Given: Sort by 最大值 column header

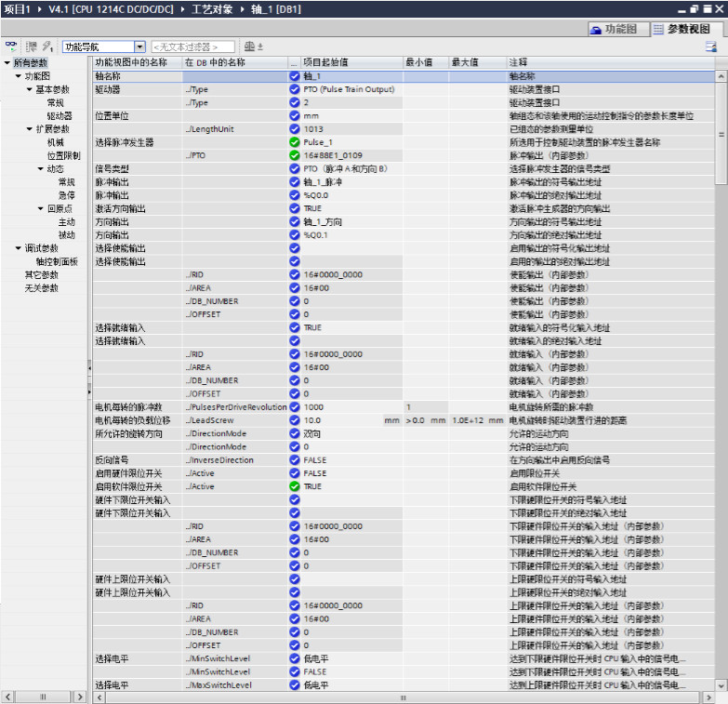Looking at the screenshot, I should point(477,62).
